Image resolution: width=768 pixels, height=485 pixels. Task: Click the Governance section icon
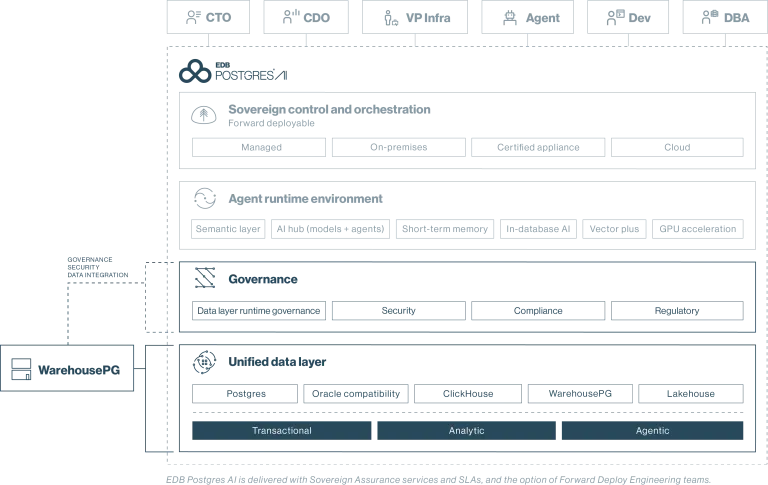[x=205, y=278]
